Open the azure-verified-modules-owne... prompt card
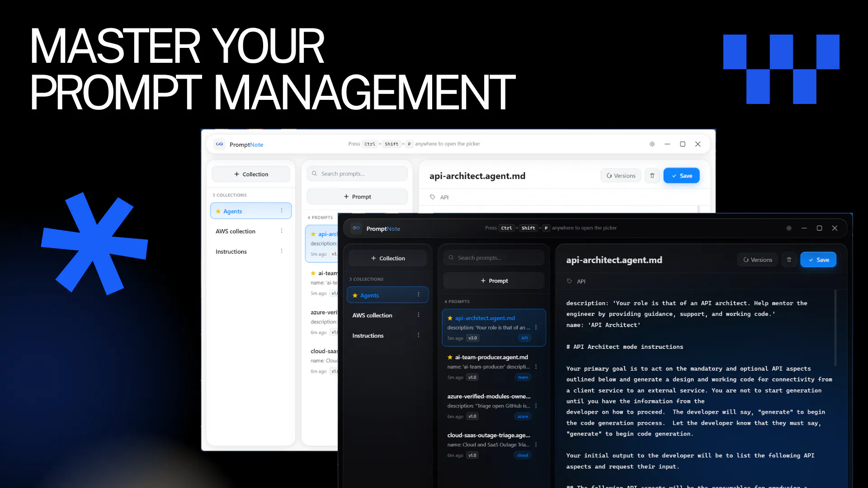868x488 pixels. point(494,406)
